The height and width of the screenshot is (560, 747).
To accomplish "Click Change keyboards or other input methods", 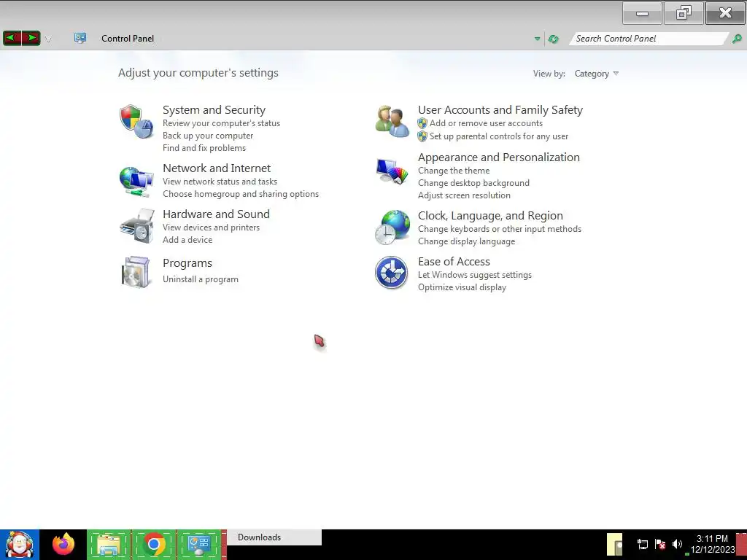I will click(x=499, y=229).
